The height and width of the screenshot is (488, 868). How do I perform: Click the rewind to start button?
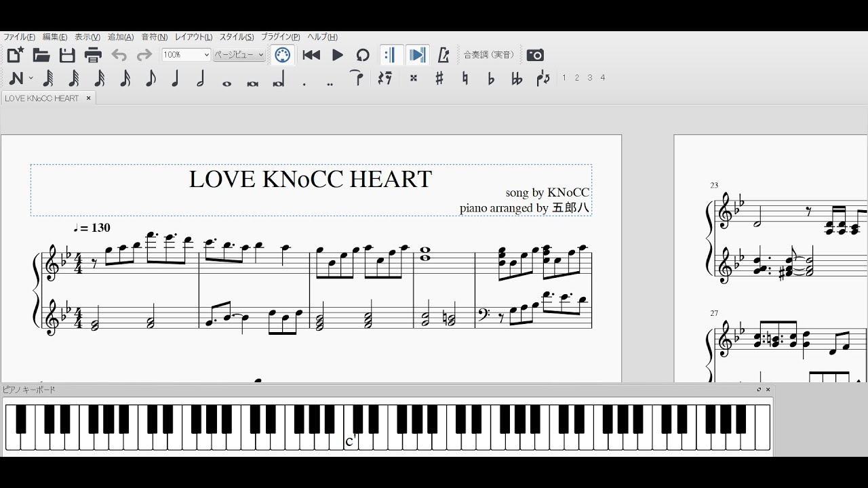click(x=311, y=55)
